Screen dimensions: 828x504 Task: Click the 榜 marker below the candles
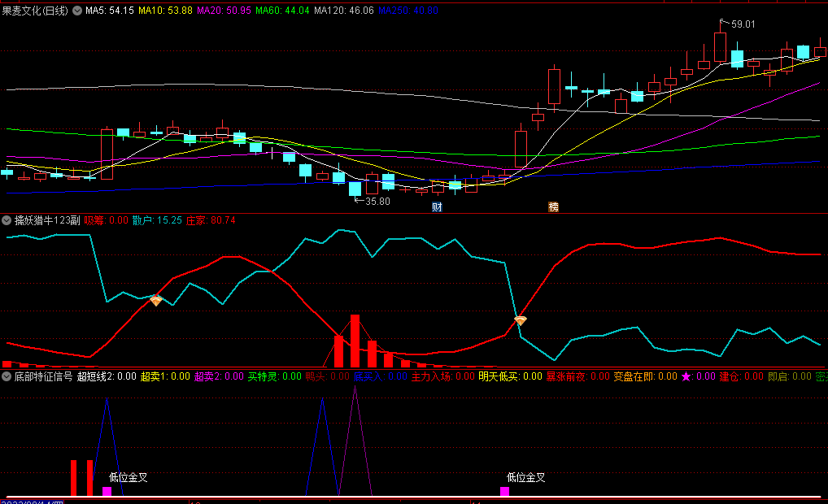coord(553,206)
